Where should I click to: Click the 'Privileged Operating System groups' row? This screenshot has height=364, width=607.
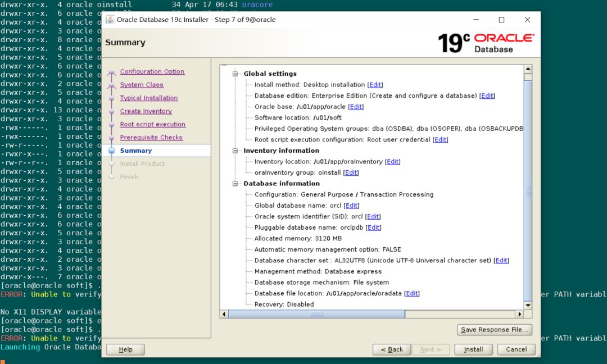389,129
